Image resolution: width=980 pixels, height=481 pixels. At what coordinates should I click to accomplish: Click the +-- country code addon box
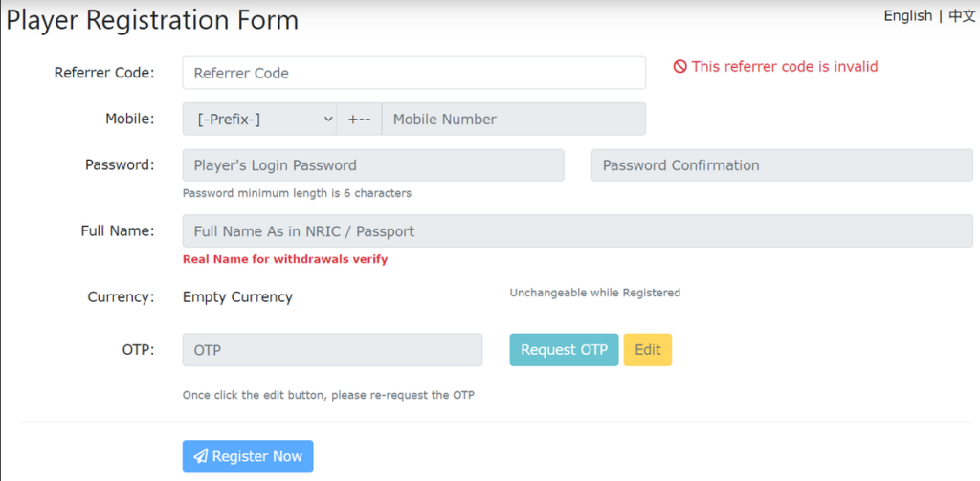point(360,119)
